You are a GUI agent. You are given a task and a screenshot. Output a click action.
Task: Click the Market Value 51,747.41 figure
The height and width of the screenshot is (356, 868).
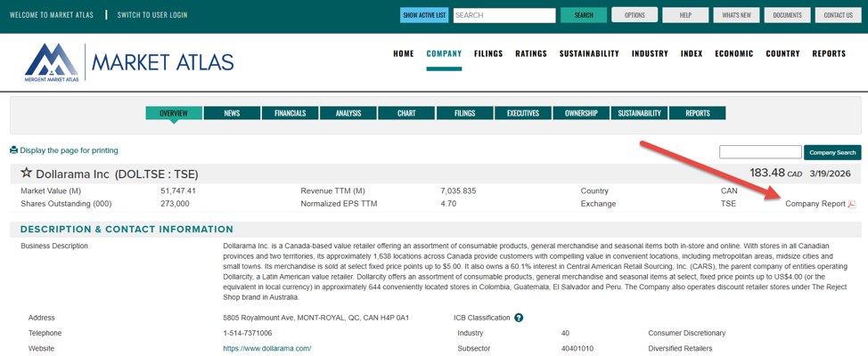178,191
